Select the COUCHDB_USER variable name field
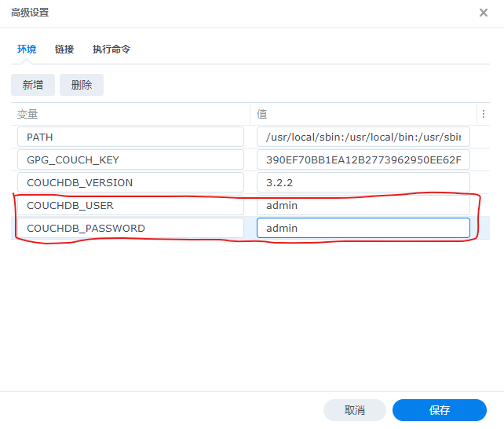504x429 pixels. click(130, 206)
